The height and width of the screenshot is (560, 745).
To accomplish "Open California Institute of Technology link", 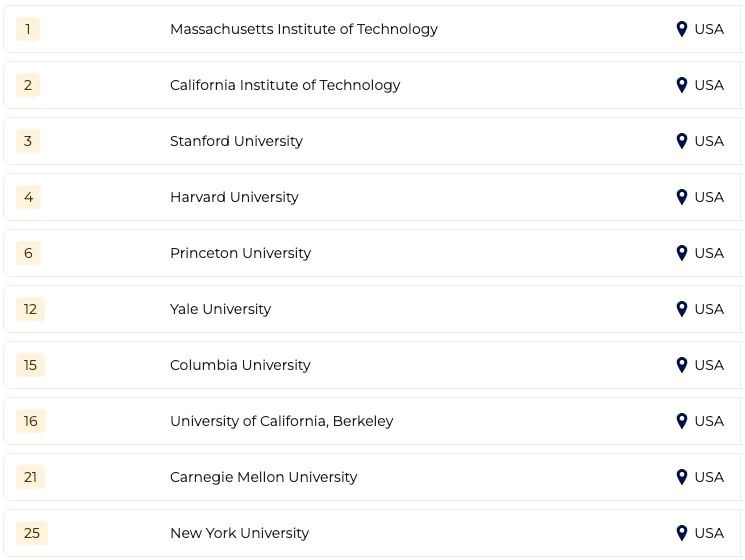I will (x=285, y=85).
